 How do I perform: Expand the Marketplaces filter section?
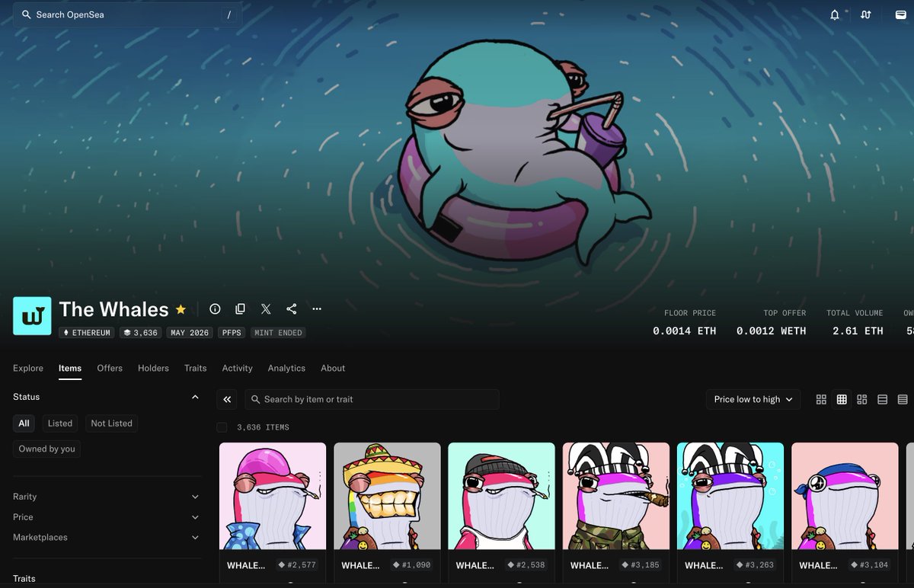click(107, 537)
